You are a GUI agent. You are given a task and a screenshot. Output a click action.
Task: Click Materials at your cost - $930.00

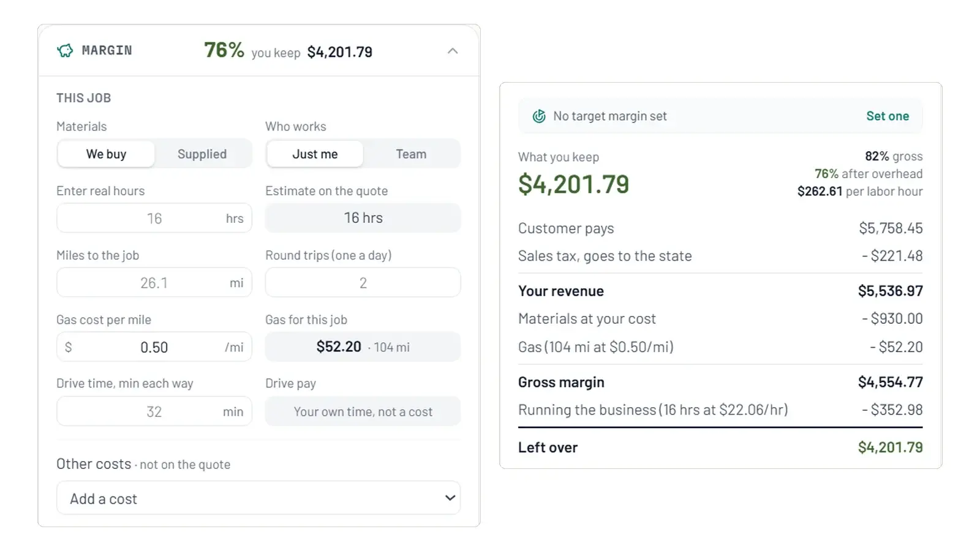pos(892,318)
